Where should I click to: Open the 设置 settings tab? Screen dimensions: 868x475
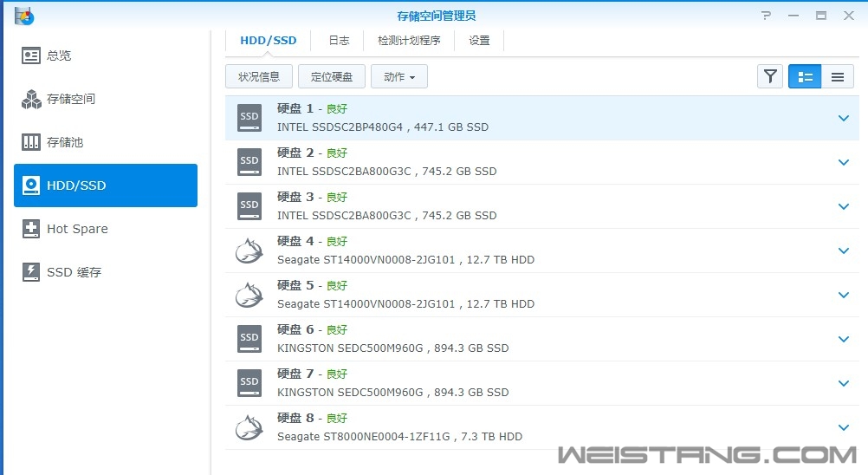coord(479,41)
